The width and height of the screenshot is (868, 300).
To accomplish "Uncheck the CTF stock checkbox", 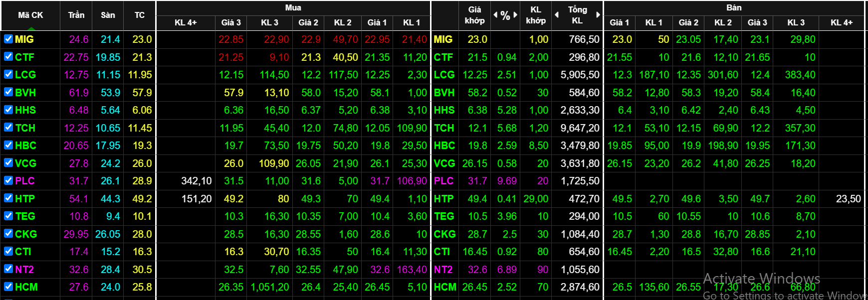I will click(8, 56).
